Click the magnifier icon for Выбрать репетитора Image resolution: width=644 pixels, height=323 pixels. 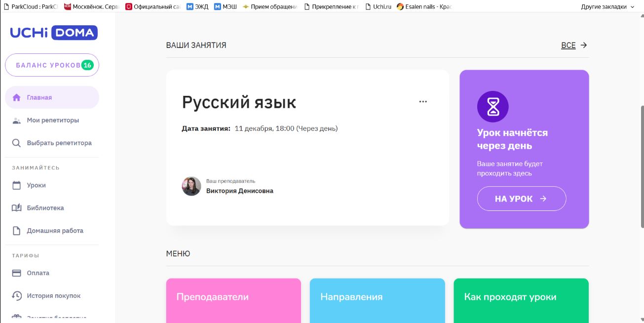click(17, 143)
